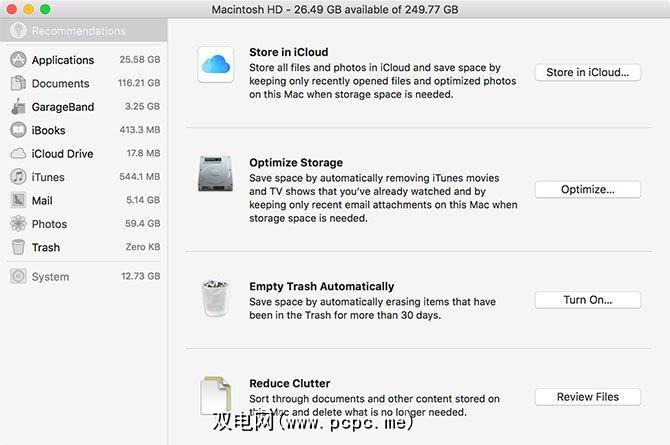Click the Store in iCloud... button

[588, 72]
